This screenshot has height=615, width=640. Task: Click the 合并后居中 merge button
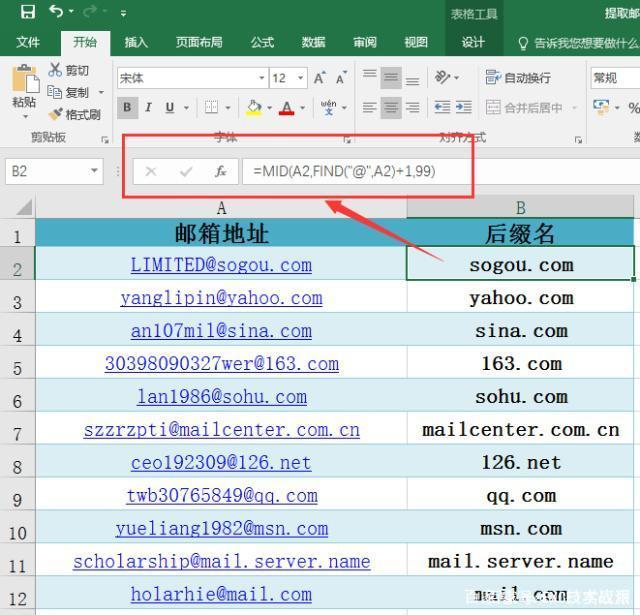tap(524, 108)
